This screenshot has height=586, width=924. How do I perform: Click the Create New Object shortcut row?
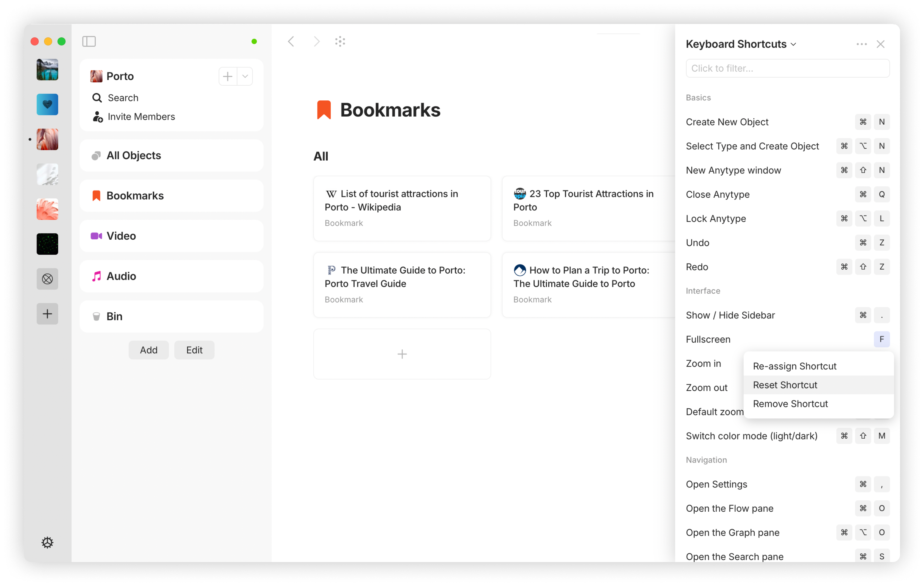[787, 122]
